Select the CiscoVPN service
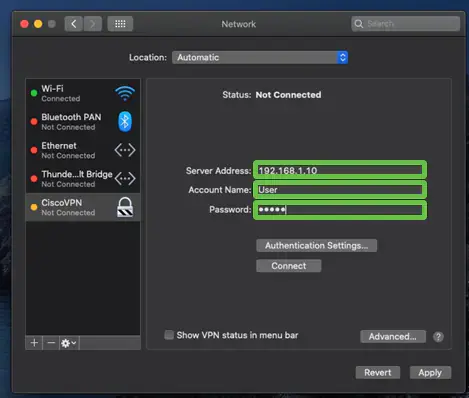This screenshot has height=398, width=469. 83,207
